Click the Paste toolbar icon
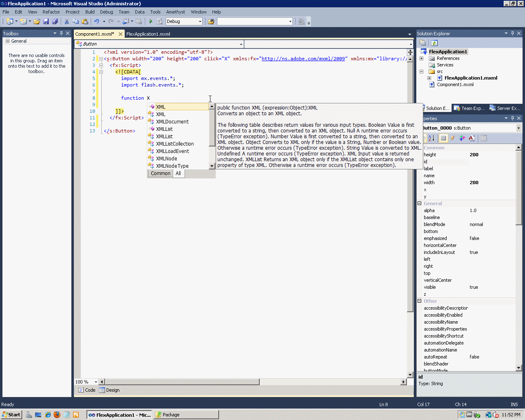 coord(85,21)
